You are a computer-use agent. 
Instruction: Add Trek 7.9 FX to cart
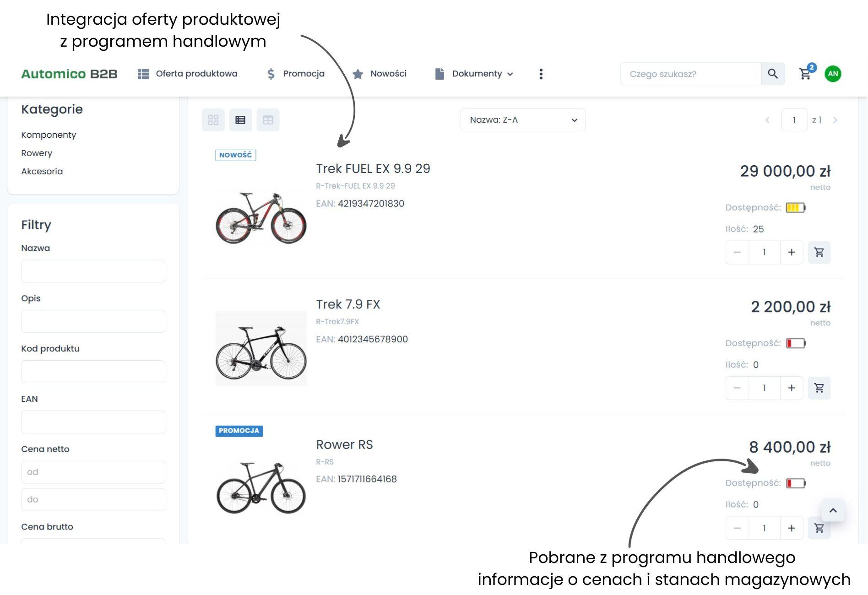pos(819,388)
